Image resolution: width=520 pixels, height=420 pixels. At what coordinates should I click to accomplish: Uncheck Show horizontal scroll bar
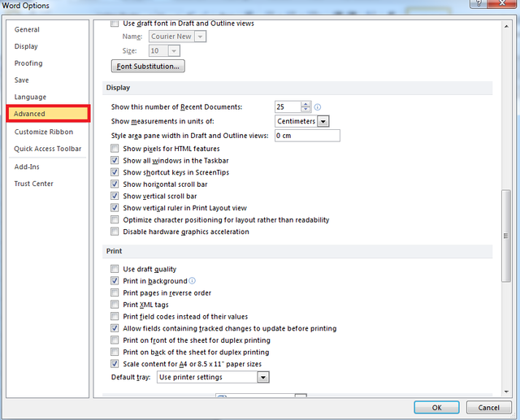pos(115,184)
